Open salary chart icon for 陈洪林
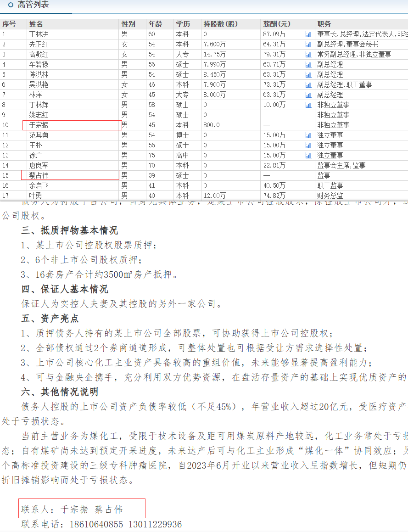Image resolution: width=408 pixels, height=532 pixels. point(308,75)
